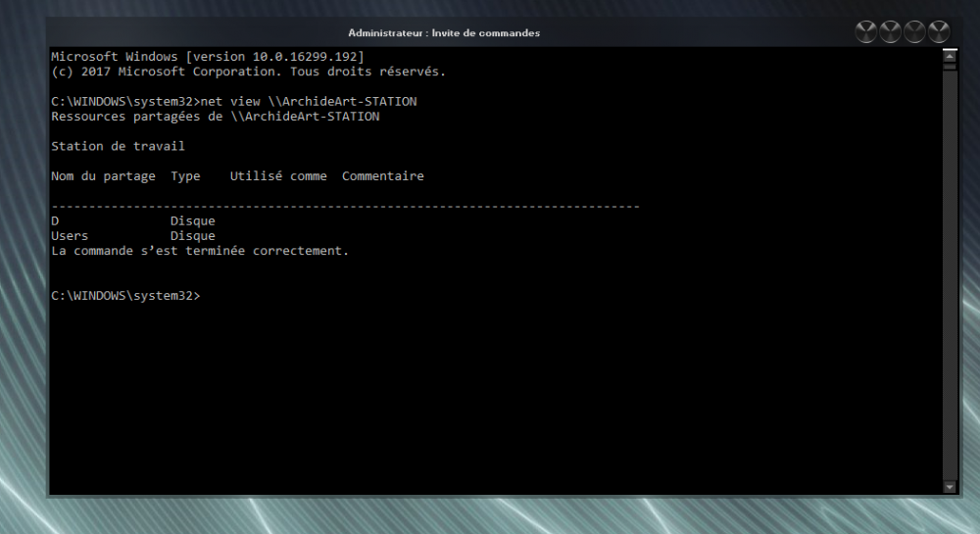
Task: Click the 'Nom du partage' column header
Action: point(103,176)
